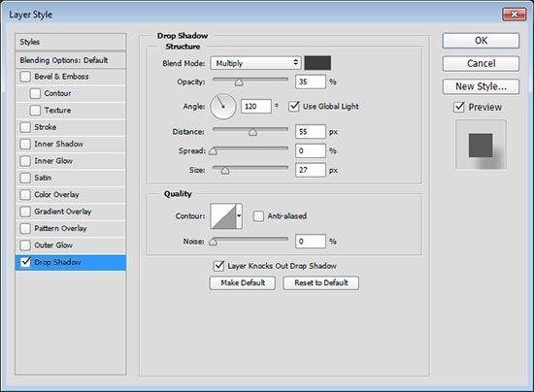Screen dimensions: 534x392
Task: Click the Angle dial control
Action: [223, 107]
